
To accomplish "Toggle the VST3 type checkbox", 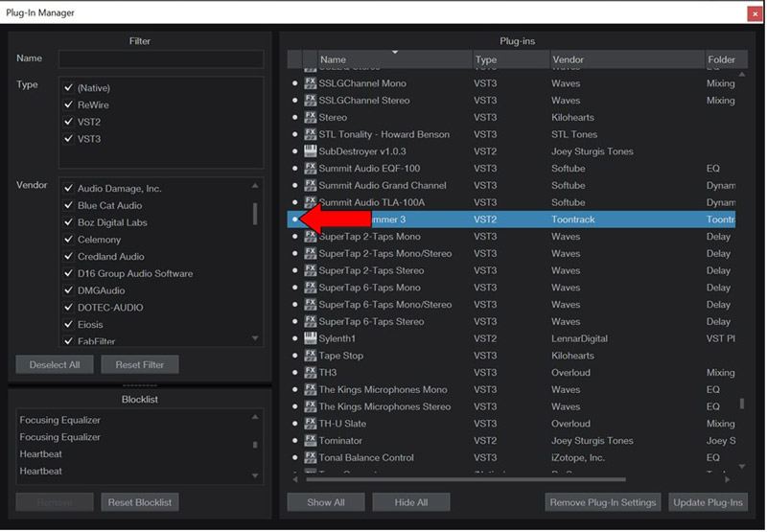I will (68, 139).
